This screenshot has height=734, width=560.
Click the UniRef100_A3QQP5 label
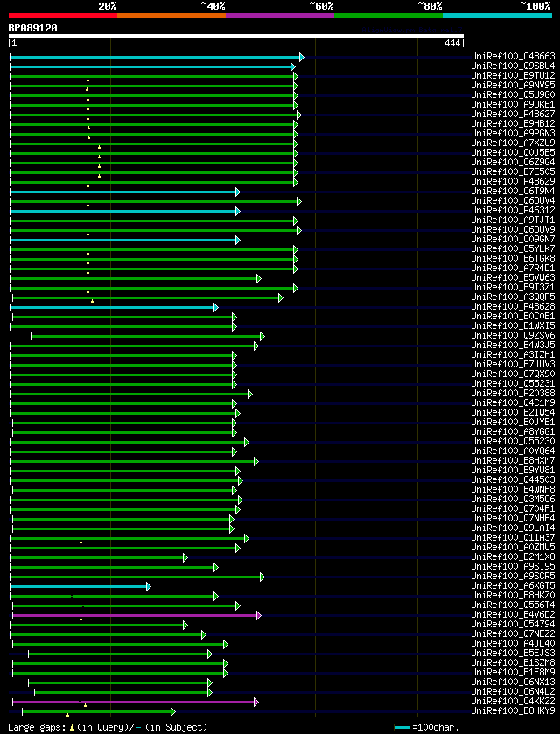tap(513, 297)
